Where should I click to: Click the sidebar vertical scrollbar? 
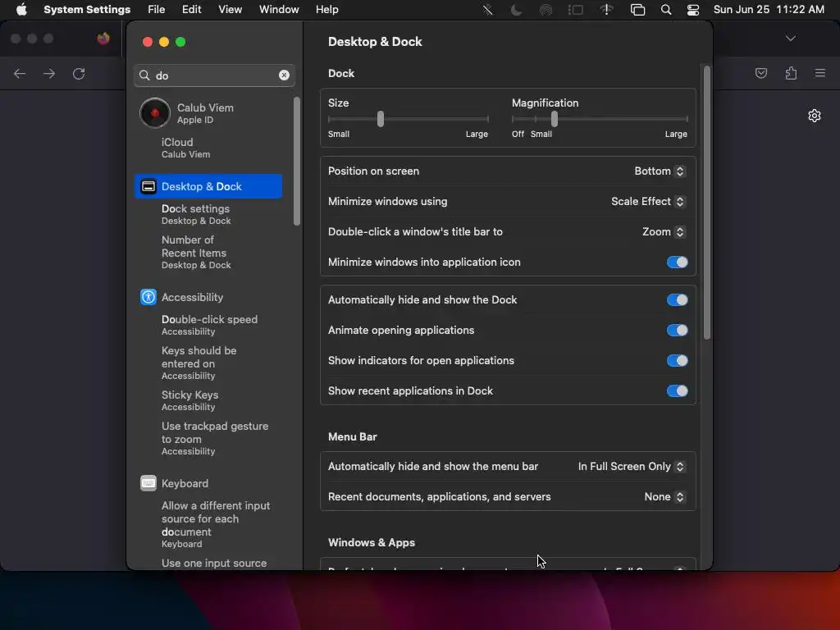click(297, 162)
